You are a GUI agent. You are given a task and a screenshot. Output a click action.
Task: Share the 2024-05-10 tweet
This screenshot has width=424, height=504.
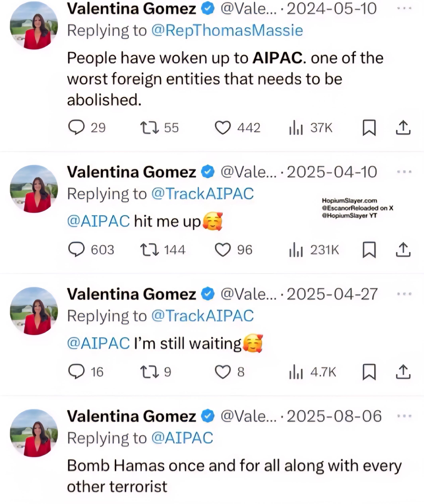pyautogui.click(x=403, y=127)
